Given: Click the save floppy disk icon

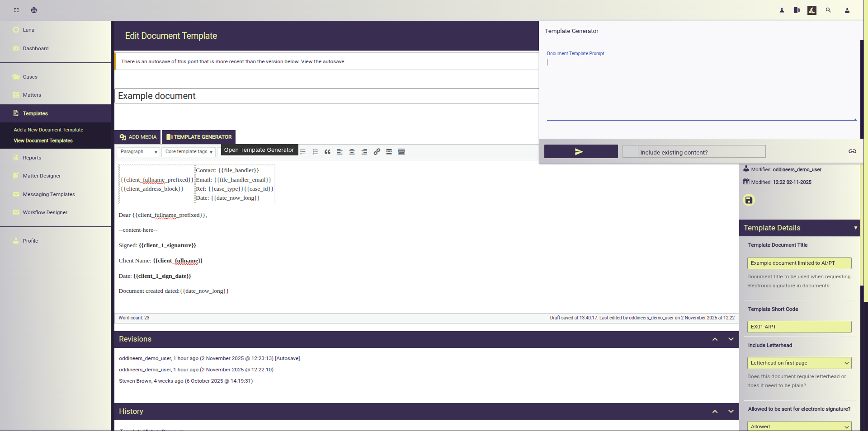Looking at the screenshot, I should 749,200.
